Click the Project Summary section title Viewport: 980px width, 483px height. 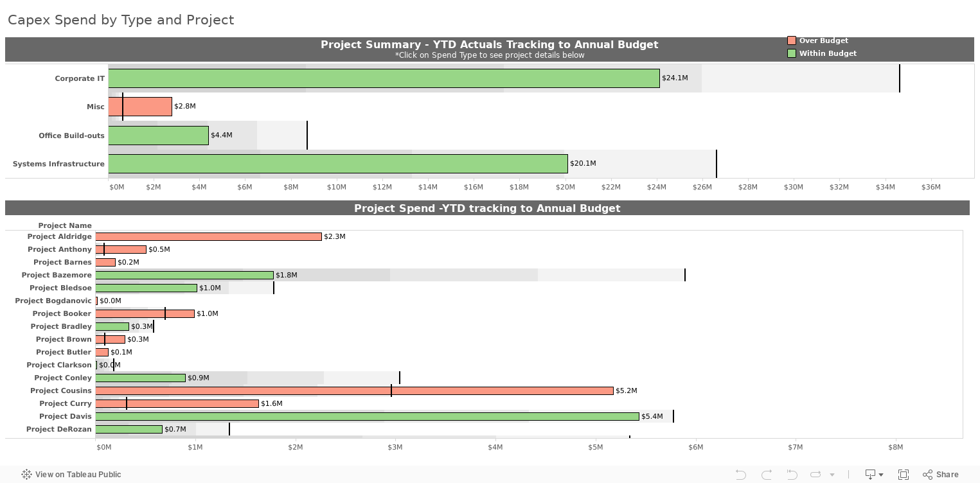pyautogui.click(x=490, y=45)
